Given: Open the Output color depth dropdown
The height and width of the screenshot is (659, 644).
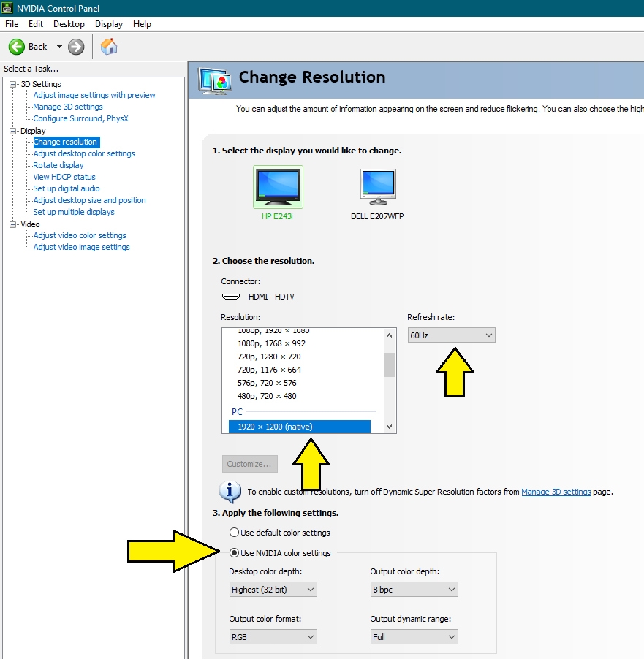Looking at the screenshot, I should click(x=414, y=590).
